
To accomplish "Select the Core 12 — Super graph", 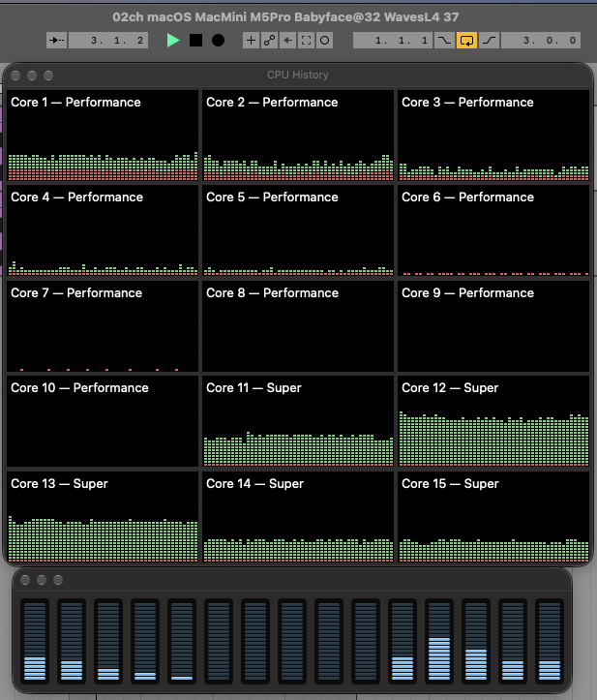I will 493,421.
